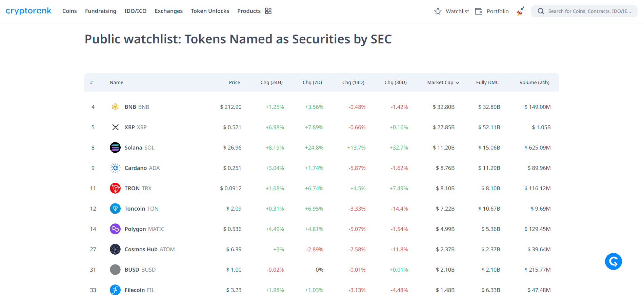Open the Portfolio wallet icon
The image size is (644, 295).
(x=479, y=11)
